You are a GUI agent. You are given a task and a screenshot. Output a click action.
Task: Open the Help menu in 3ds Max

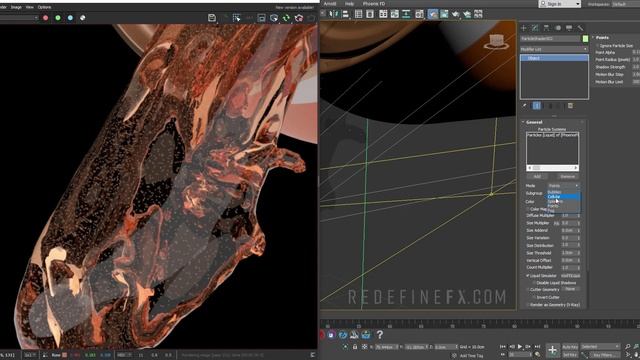pos(349,4)
